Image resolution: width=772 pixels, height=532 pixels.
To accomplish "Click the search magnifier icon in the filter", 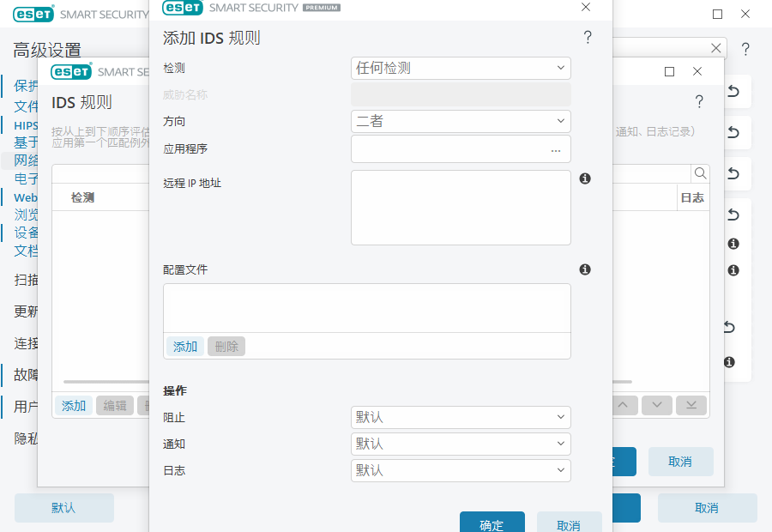I will click(x=700, y=173).
